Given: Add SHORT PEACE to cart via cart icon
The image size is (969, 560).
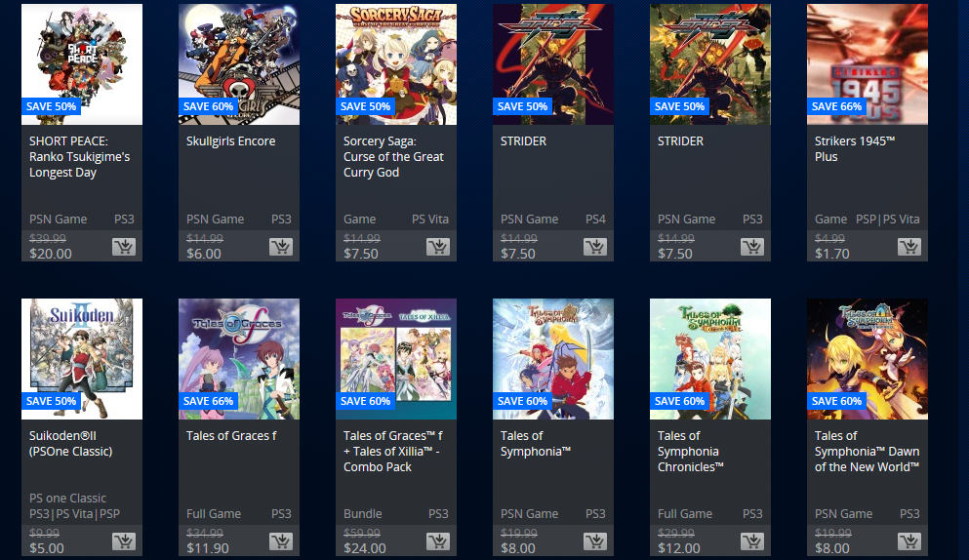Looking at the screenshot, I should [x=124, y=247].
